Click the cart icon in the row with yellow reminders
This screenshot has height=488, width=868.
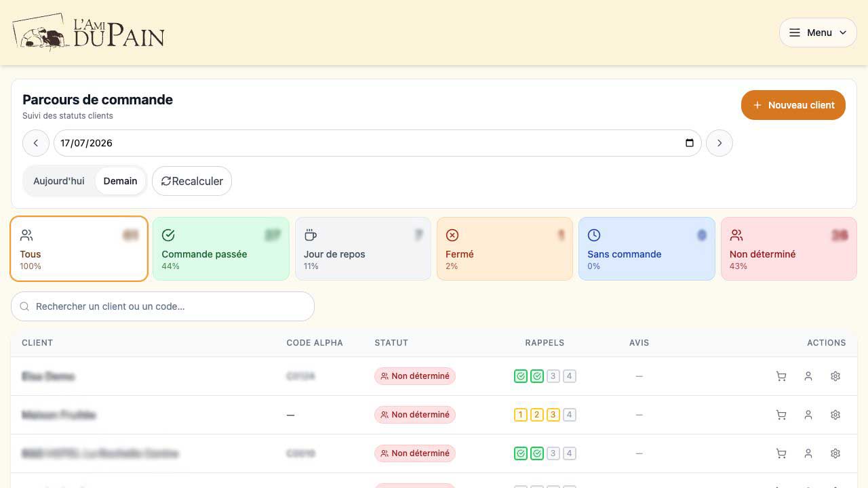click(x=781, y=415)
